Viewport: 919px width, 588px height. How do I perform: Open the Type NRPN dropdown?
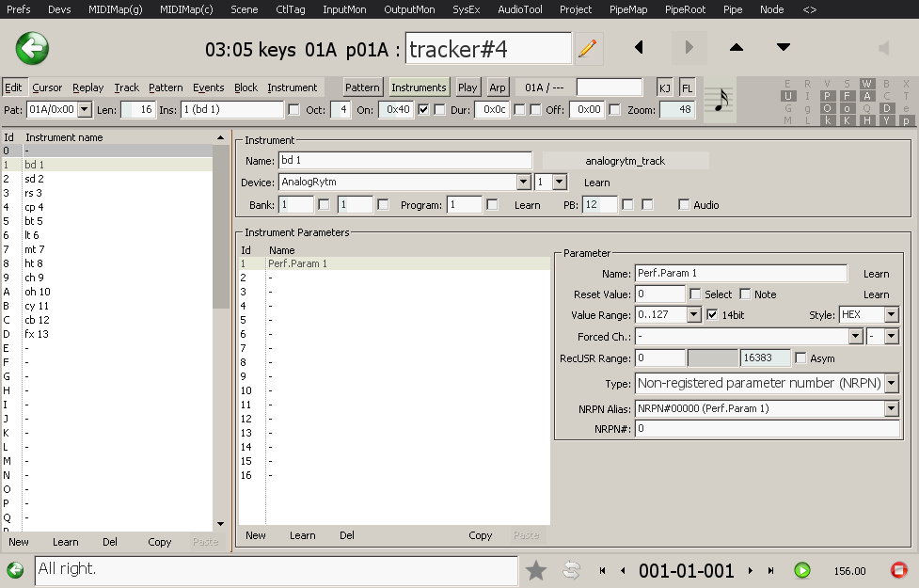click(x=891, y=384)
